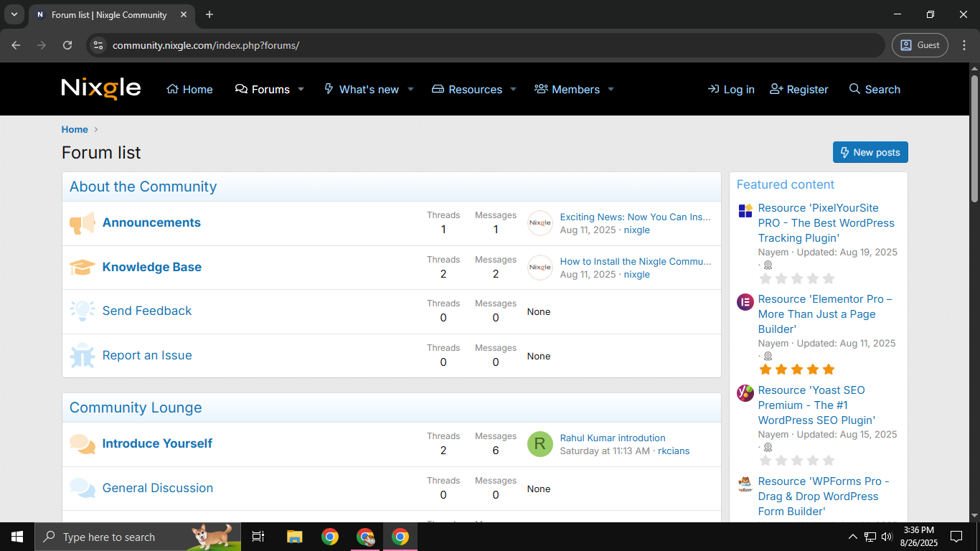The height and width of the screenshot is (551, 980).
Task: Open Resources in the navigation bar
Action: 466,90
